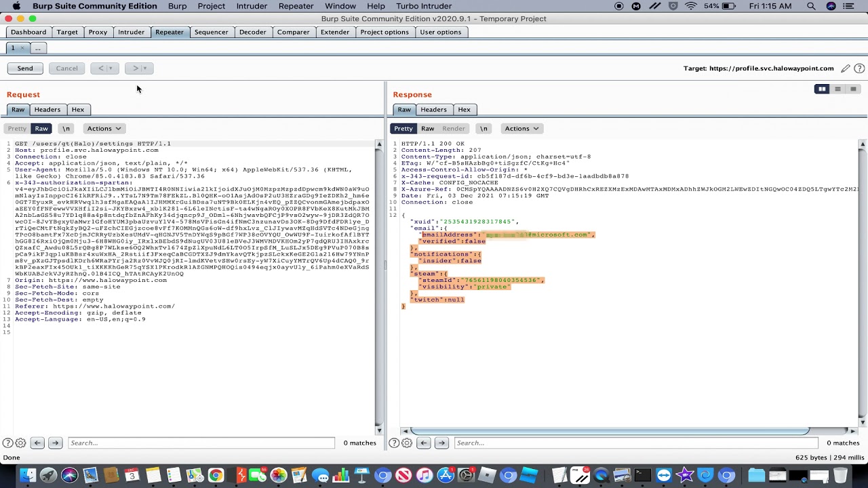Switch to top-bottom split layout
Viewport: 868px width, 488px height.
[x=837, y=89]
